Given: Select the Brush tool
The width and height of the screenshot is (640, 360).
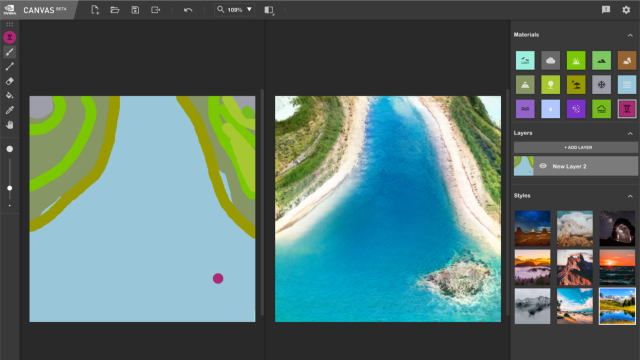Looking at the screenshot, I should tap(10, 52).
